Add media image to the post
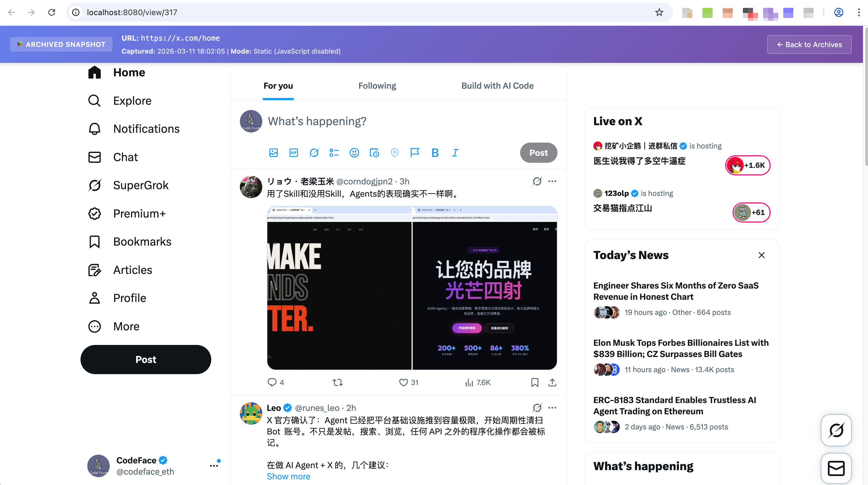868x485 pixels. click(273, 153)
